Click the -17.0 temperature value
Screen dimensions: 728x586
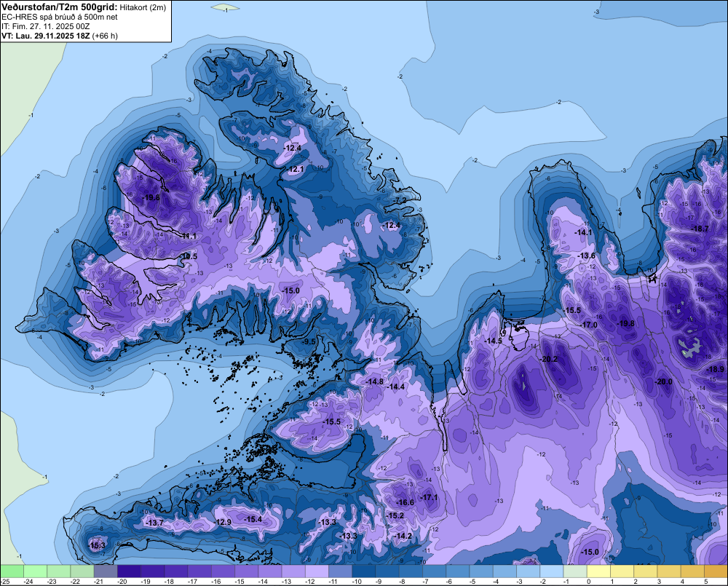tap(588, 325)
